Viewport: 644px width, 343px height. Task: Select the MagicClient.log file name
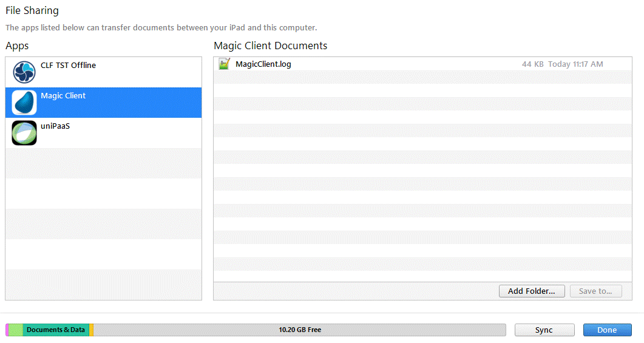[263, 64]
